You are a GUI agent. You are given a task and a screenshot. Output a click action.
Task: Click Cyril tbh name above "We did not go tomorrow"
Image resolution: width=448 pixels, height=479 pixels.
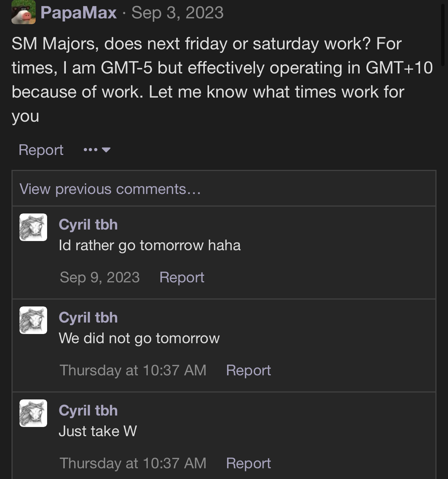tap(88, 318)
